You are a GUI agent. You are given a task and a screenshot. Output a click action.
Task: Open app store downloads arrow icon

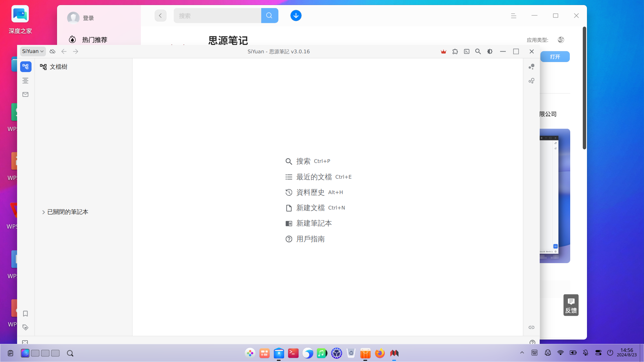pyautogui.click(x=296, y=16)
